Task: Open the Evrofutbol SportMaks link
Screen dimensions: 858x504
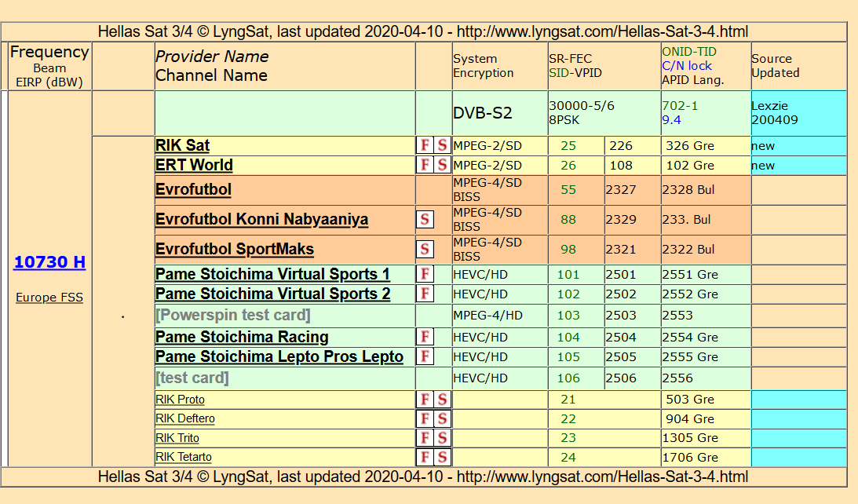Action: tap(235, 250)
